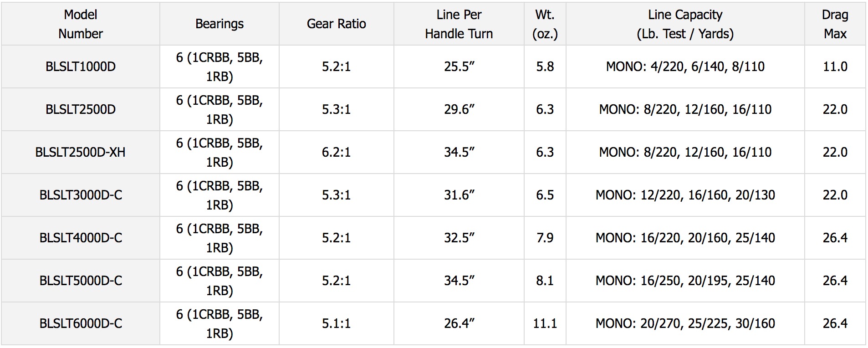
Task: Click the Model Number column header
Action: point(81,24)
